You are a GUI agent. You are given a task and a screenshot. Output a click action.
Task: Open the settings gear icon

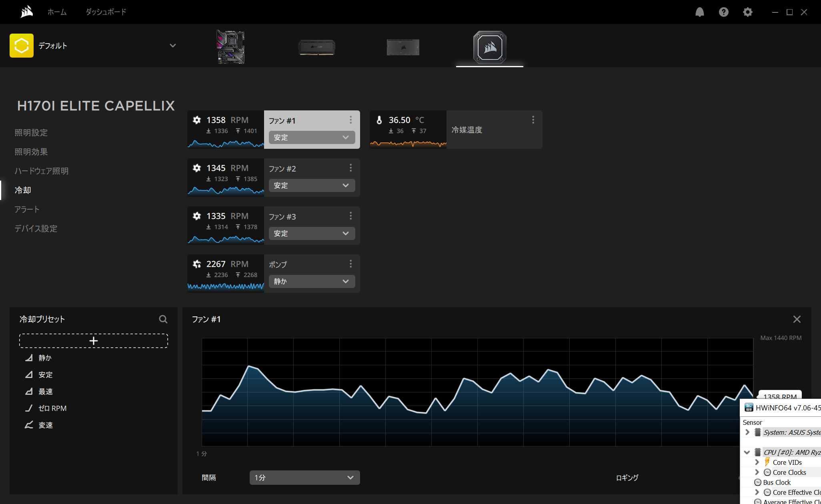coord(747,12)
